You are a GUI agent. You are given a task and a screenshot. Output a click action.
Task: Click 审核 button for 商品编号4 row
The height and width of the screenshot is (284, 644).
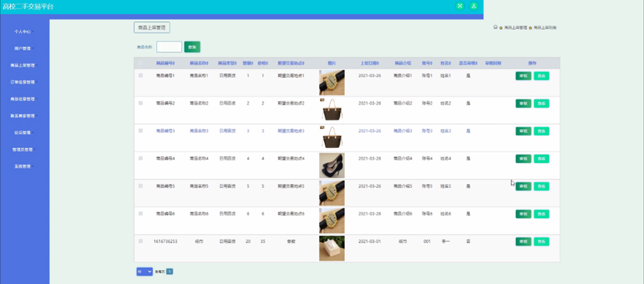coord(523,158)
